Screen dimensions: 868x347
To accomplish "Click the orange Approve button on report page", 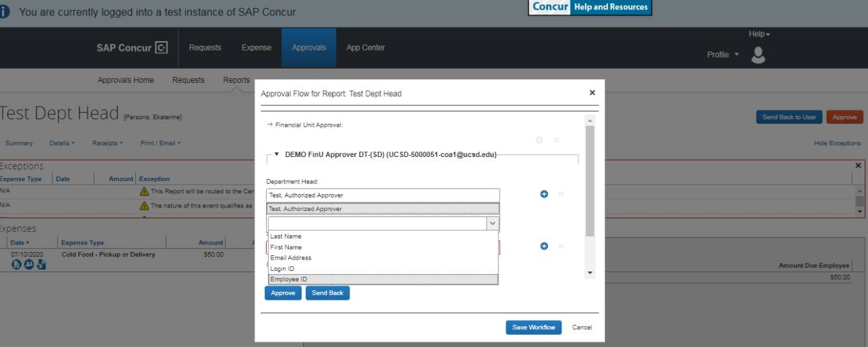I will click(844, 117).
